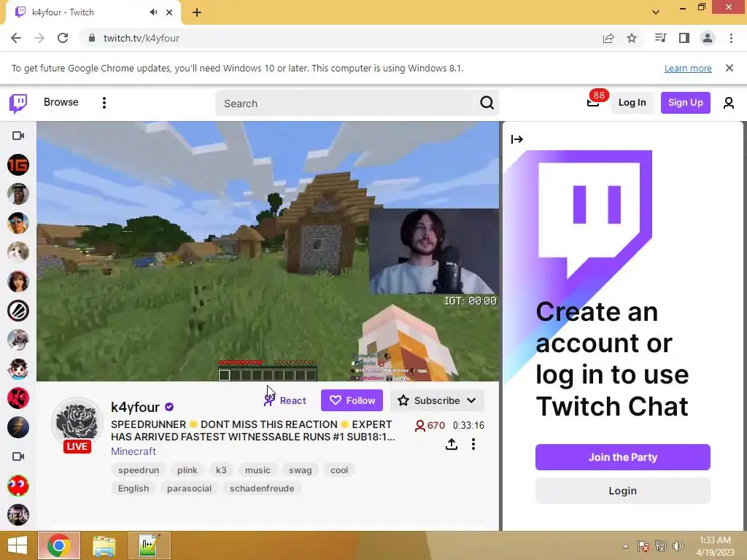Screen dimensions: 747x560
Task: Open the sunglasses avatar channel in sidebar
Action: [18, 223]
